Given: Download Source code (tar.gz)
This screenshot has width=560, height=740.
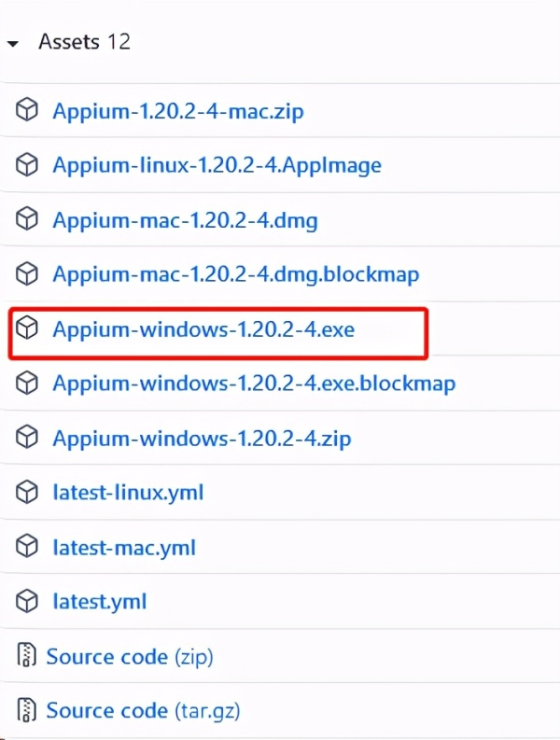Looking at the screenshot, I should pos(143,711).
